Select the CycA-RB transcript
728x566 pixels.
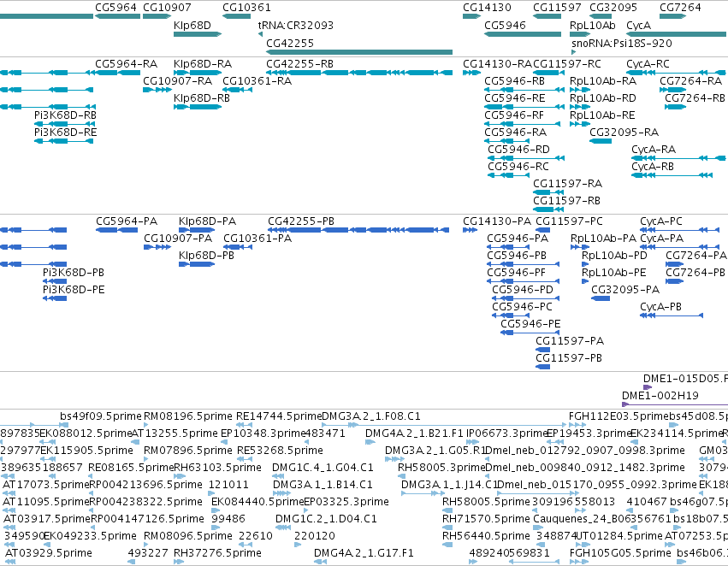[x=672, y=175]
